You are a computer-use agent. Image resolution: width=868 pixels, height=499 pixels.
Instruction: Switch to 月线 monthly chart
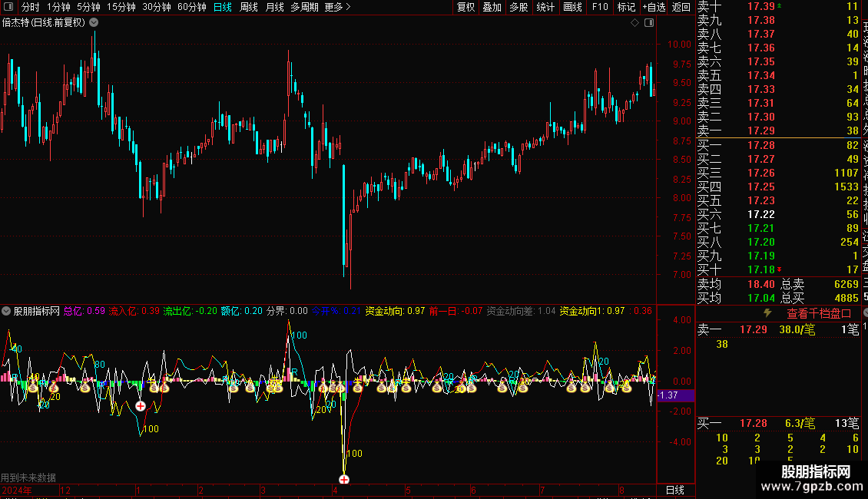pos(274,7)
